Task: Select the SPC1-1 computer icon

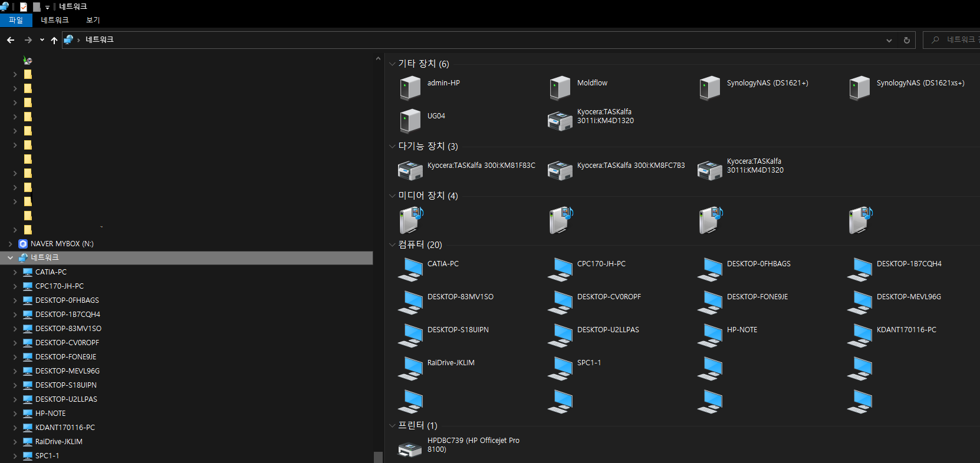Action: pyautogui.click(x=560, y=368)
